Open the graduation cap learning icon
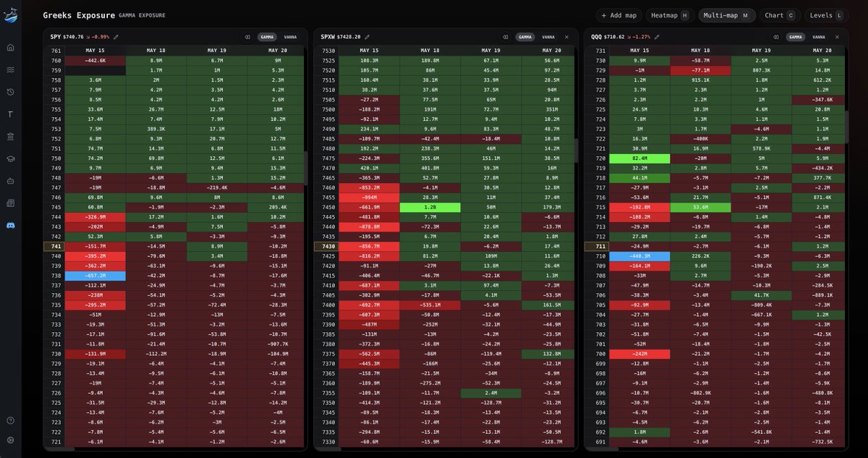The width and height of the screenshot is (868, 458). pyautogui.click(x=10, y=158)
